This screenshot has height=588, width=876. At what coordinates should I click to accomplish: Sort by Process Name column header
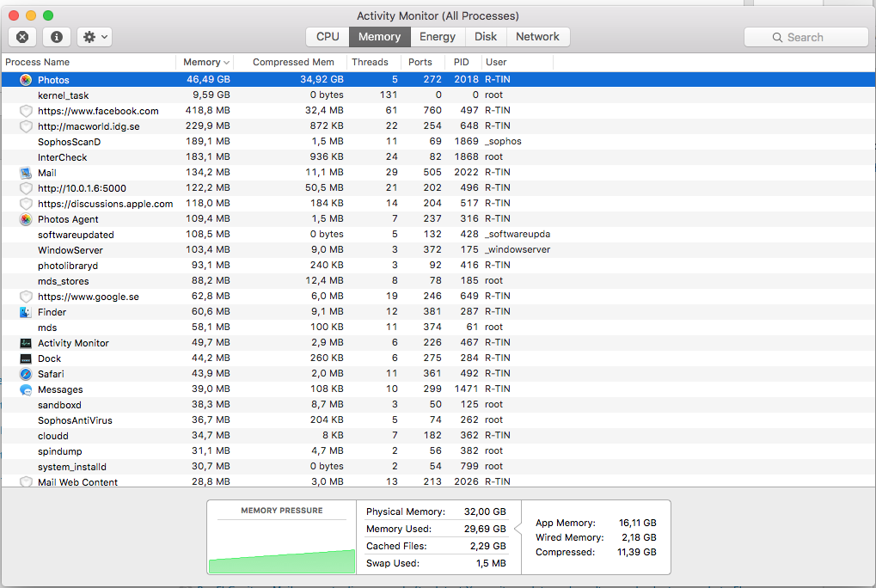(38, 62)
